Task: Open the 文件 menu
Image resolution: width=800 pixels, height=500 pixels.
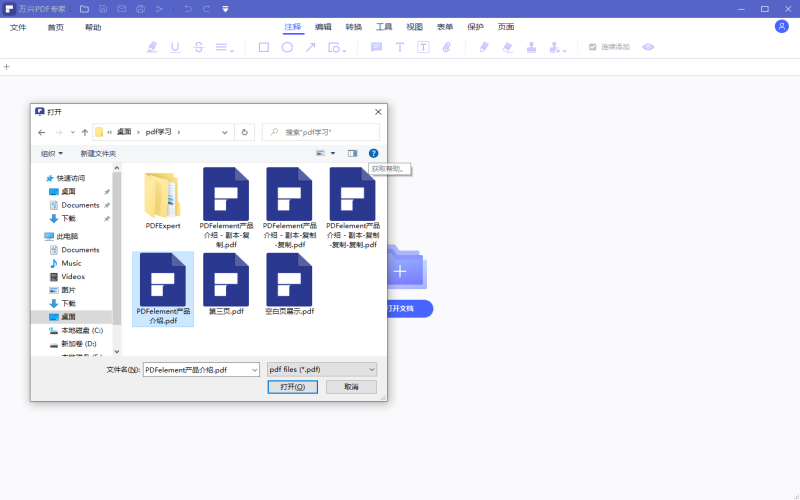Action: coord(18,27)
